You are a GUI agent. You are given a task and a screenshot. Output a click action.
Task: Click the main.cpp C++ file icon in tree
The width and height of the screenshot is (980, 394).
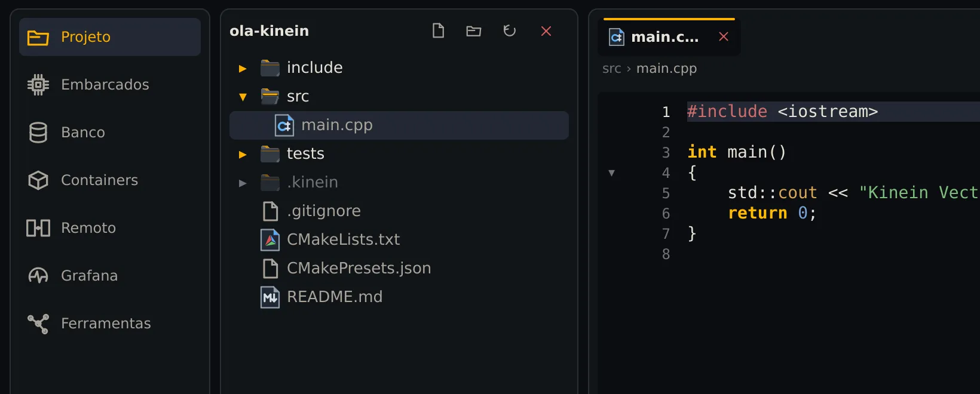[284, 125]
